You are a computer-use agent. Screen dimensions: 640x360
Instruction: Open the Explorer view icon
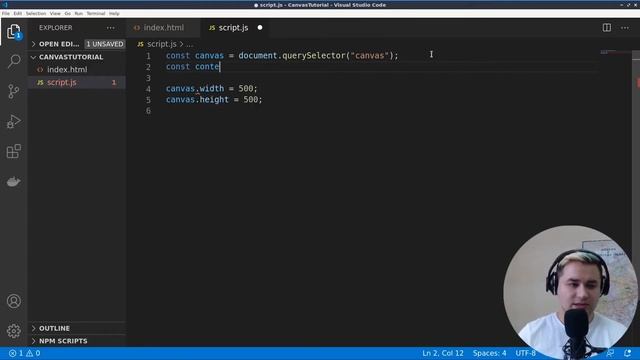(x=13, y=32)
